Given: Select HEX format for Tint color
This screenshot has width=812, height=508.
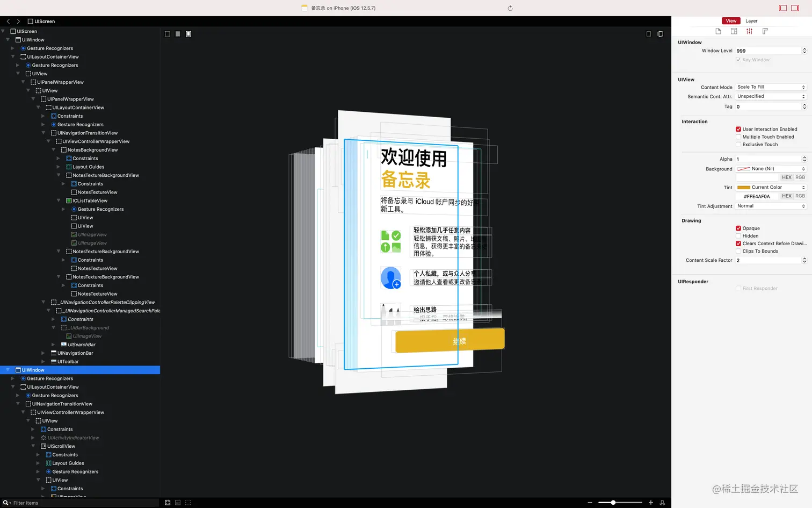Looking at the screenshot, I should point(787,196).
